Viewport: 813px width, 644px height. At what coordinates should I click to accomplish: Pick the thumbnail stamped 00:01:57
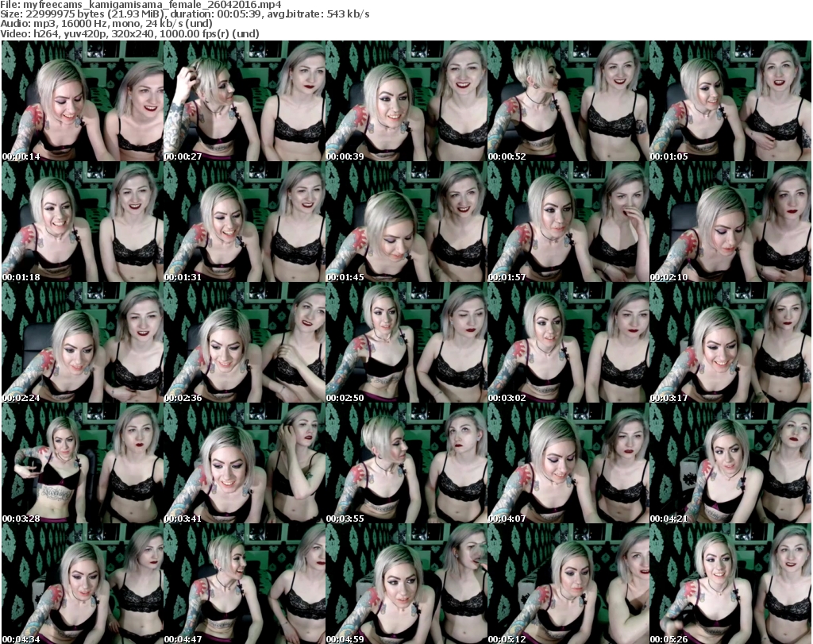[x=568, y=222]
